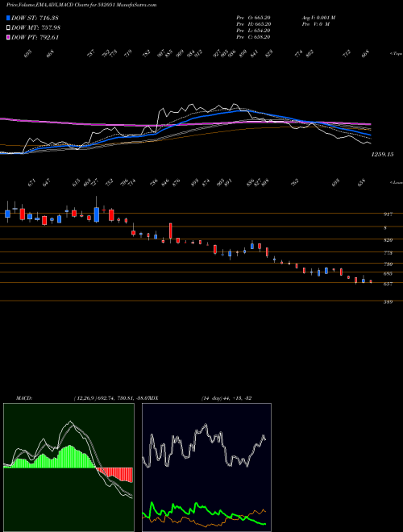The height and width of the screenshot is (532, 403).
Task: Click the blue DOW ST legend swatch
Action: point(9,18)
